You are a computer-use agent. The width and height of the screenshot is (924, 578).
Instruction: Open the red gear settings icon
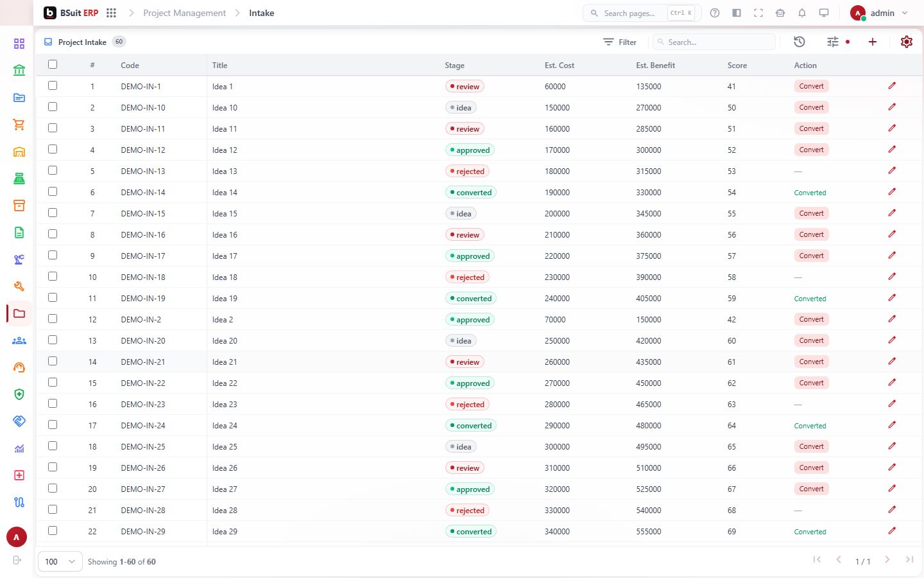[907, 42]
